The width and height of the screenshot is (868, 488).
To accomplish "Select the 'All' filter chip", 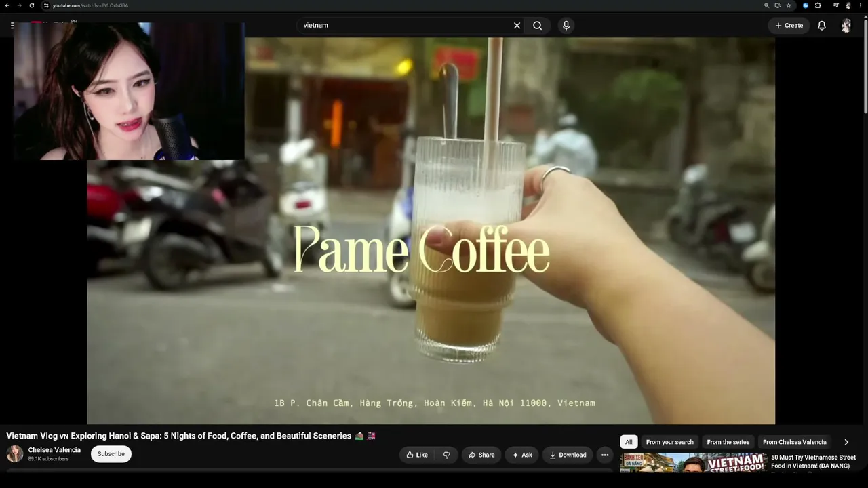I will coord(629,442).
